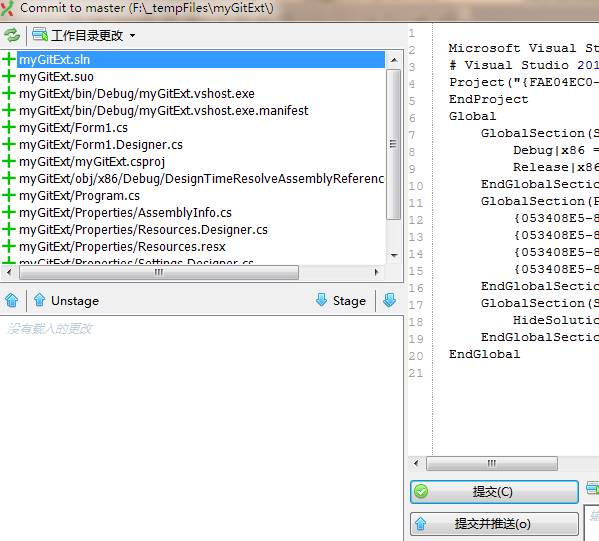Click the commit message input box

click(x=592, y=523)
